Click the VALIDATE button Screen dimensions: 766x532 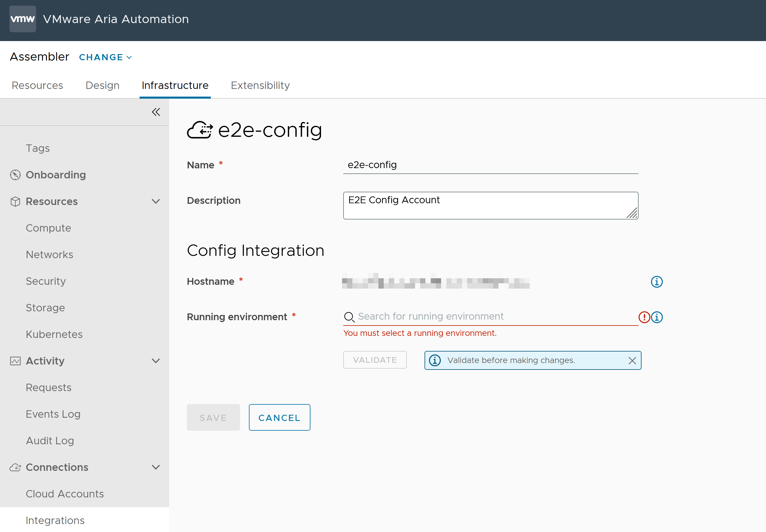pos(375,360)
